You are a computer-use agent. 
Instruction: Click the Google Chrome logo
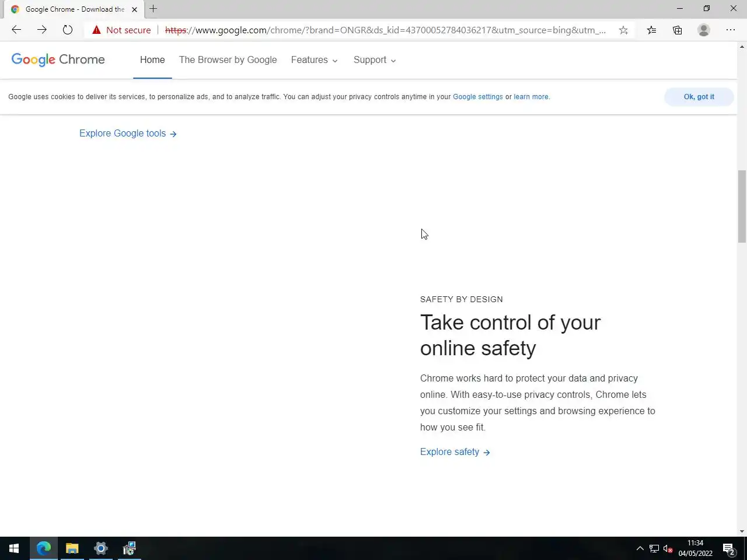[x=58, y=60]
